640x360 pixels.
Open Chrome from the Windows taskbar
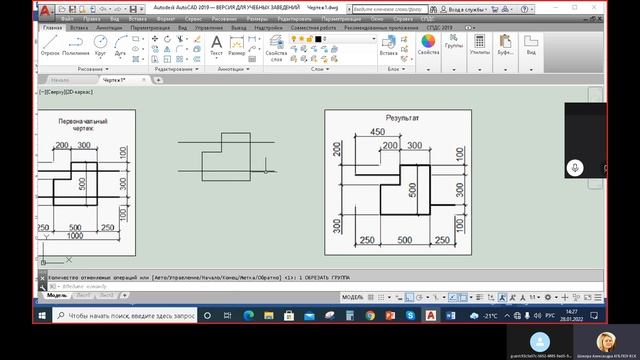click(370, 316)
